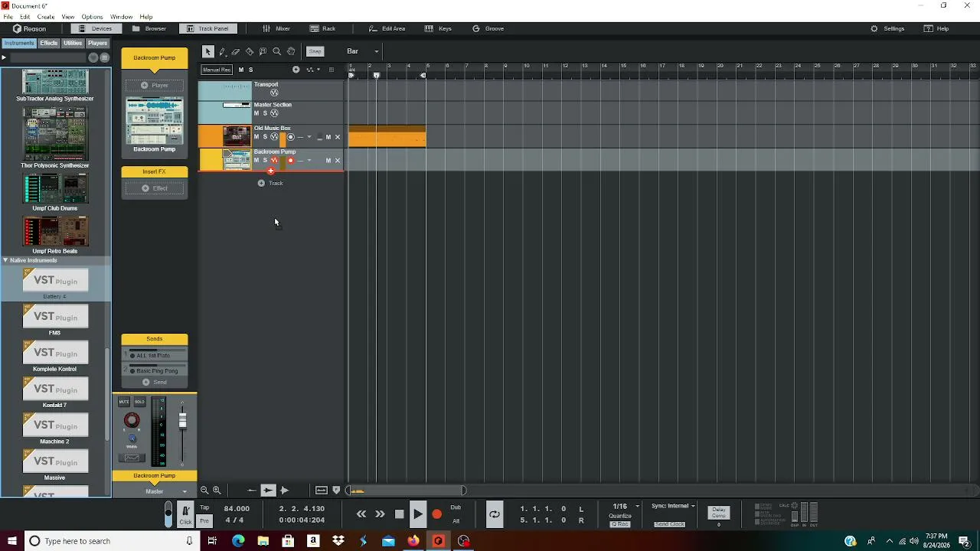This screenshot has height=551, width=980.
Task: Open the Options menu
Action: point(92,17)
